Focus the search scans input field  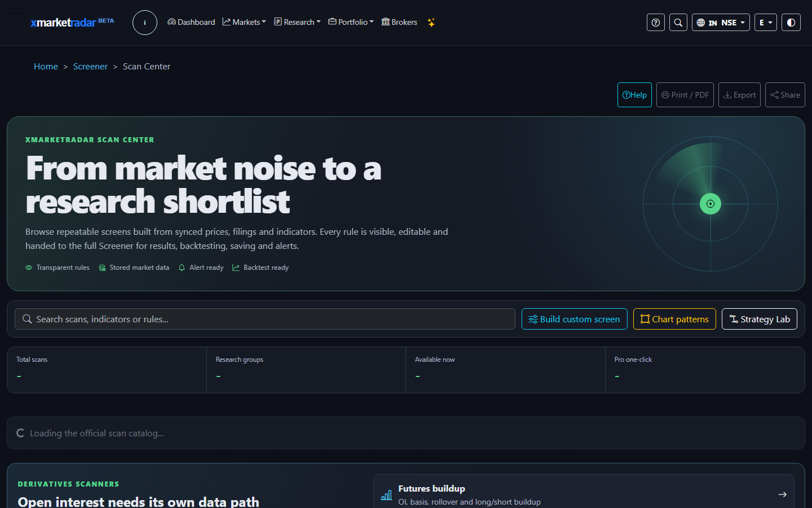coord(265,319)
